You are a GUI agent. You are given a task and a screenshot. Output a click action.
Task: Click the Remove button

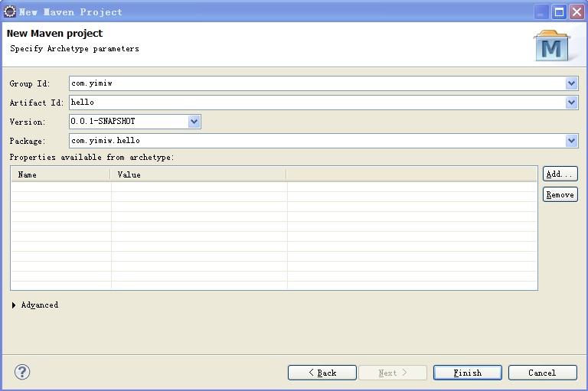[x=560, y=194]
